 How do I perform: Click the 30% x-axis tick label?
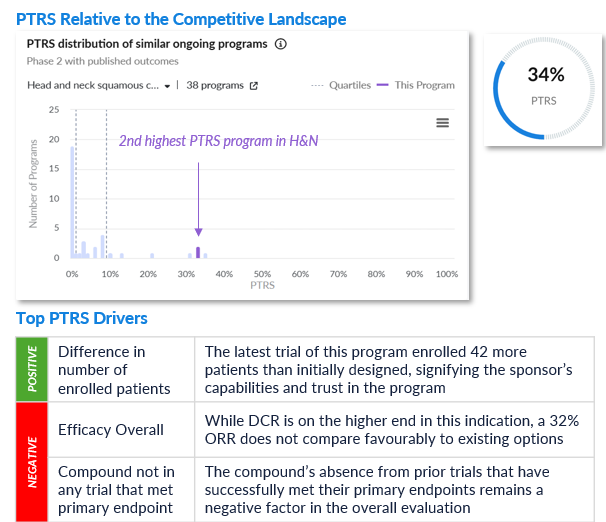[x=186, y=274]
